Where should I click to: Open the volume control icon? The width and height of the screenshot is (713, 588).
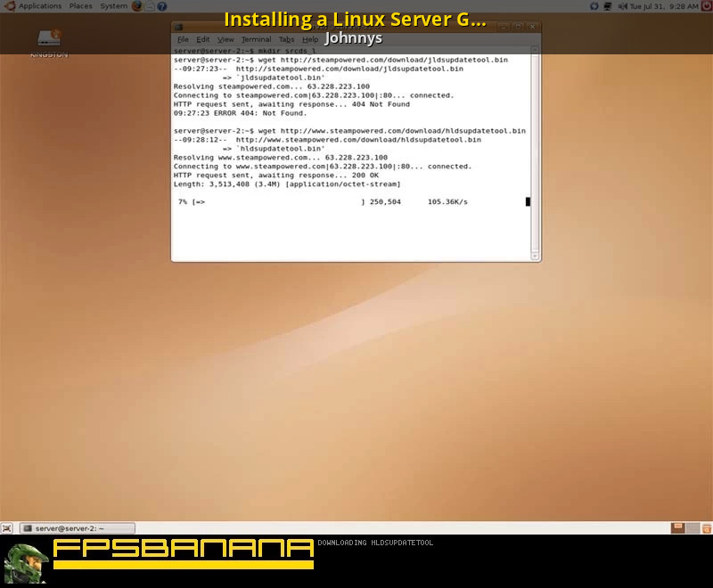(622, 6)
